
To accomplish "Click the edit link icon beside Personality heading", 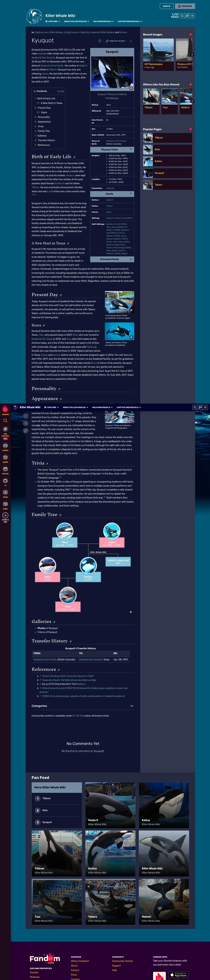I will (59, 389).
